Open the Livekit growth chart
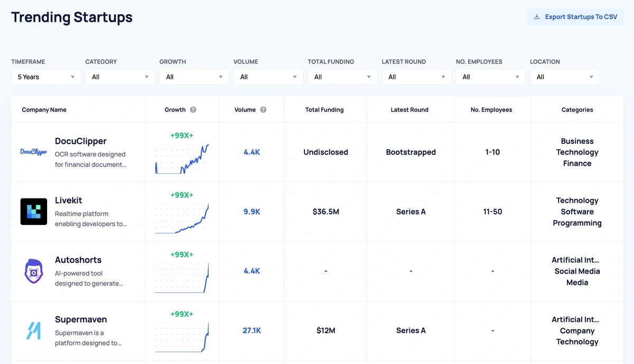Screen dimensions: 634x364 click(x=182, y=218)
